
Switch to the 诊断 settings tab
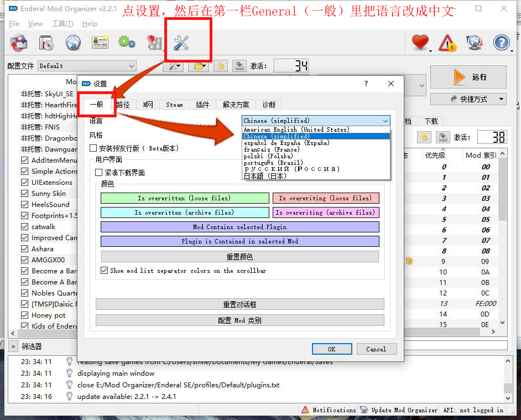(x=269, y=105)
